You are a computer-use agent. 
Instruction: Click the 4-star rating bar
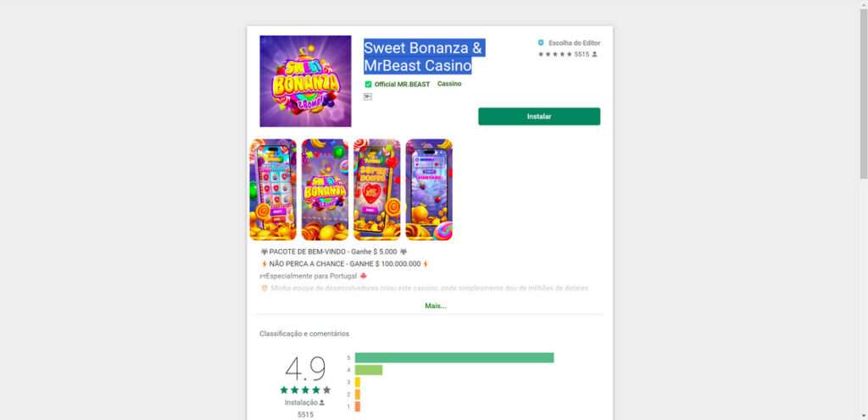[369, 370]
